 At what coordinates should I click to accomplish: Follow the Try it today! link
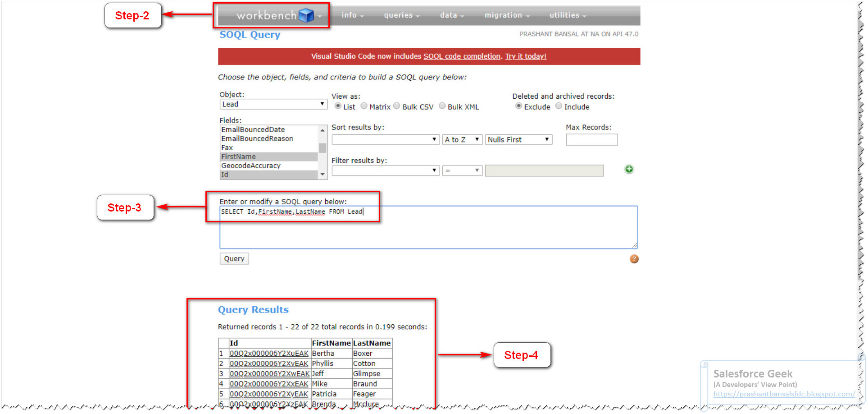pos(526,56)
